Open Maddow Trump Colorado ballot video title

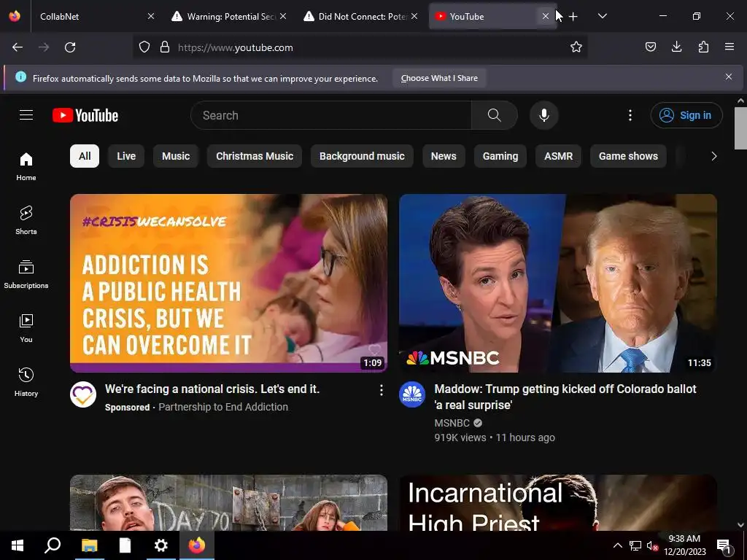[565, 397]
